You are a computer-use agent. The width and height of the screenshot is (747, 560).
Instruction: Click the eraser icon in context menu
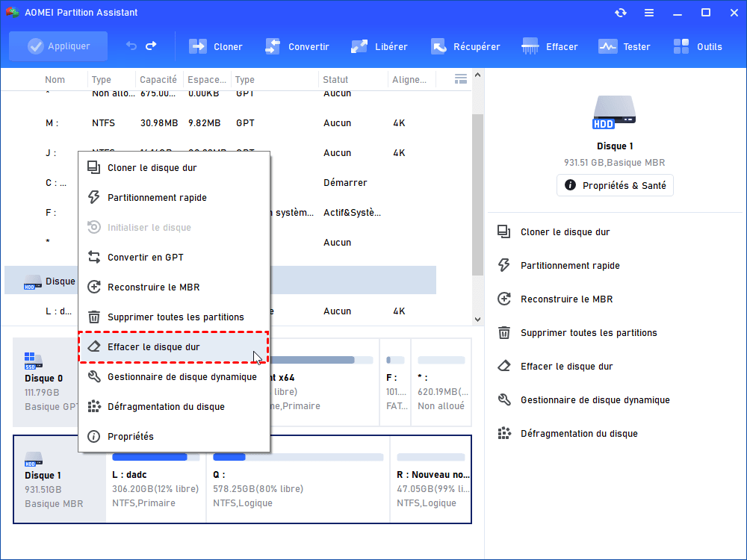tap(94, 346)
